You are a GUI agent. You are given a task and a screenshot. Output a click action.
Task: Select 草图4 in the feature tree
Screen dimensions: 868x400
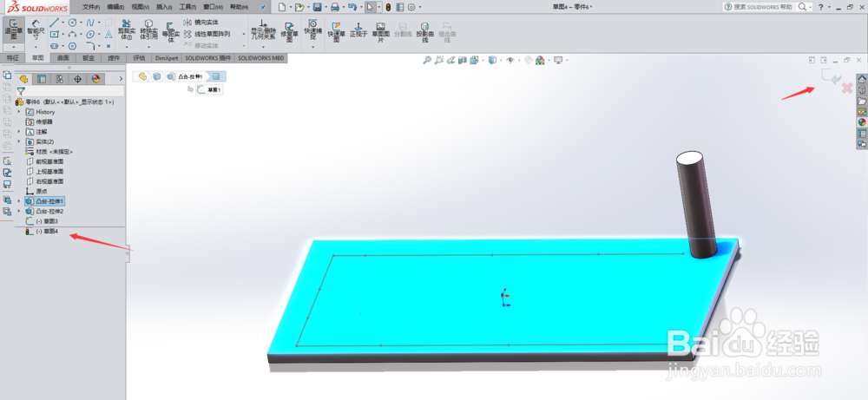point(47,232)
